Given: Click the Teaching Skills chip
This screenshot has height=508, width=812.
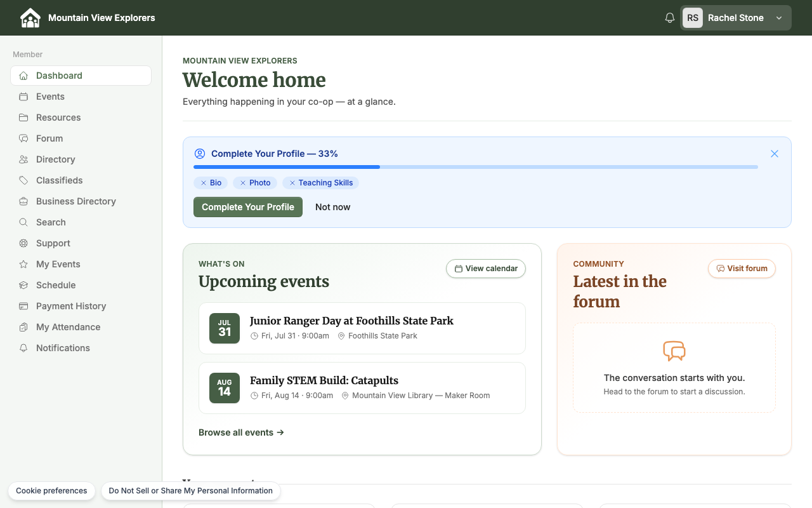Looking at the screenshot, I should 321,183.
